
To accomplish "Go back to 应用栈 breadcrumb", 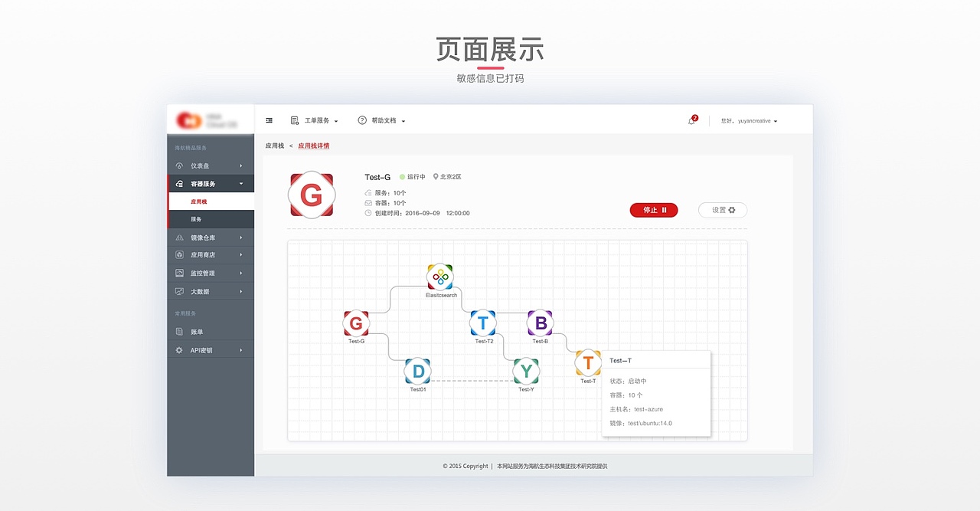I will point(275,146).
